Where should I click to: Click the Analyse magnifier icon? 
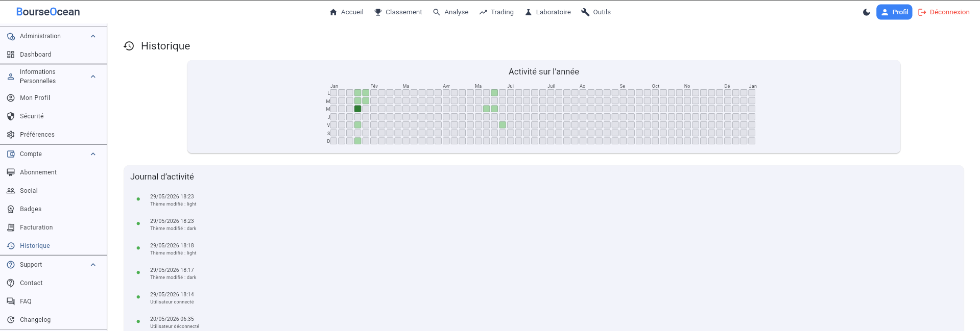click(437, 12)
